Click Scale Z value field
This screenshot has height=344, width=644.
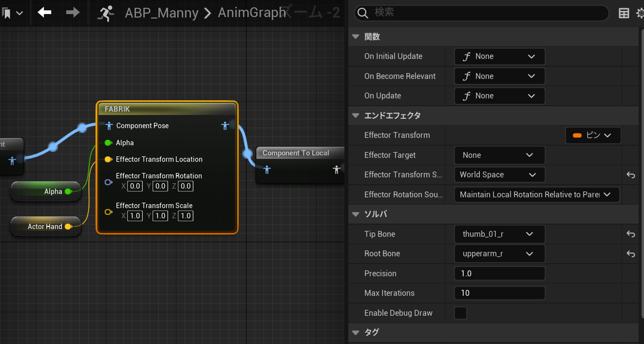click(x=186, y=216)
